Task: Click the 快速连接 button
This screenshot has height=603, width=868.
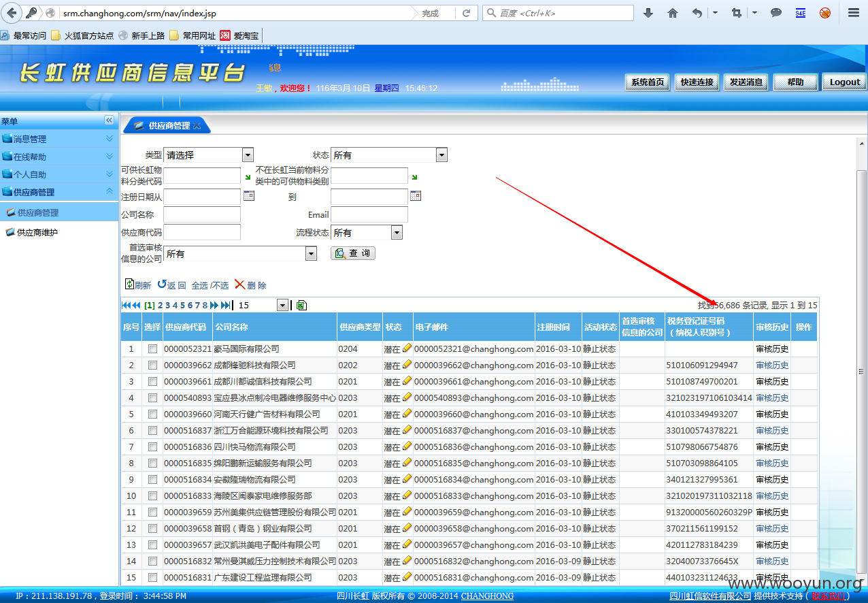Action: click(x=697, y=82)
